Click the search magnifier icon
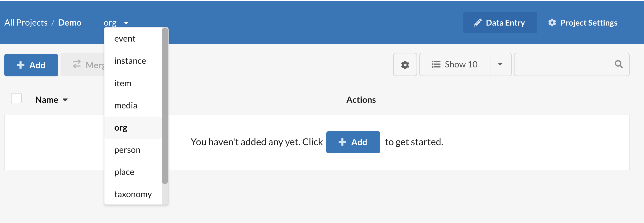The height and width of the screenshot is (223, 644). [619, 64]
